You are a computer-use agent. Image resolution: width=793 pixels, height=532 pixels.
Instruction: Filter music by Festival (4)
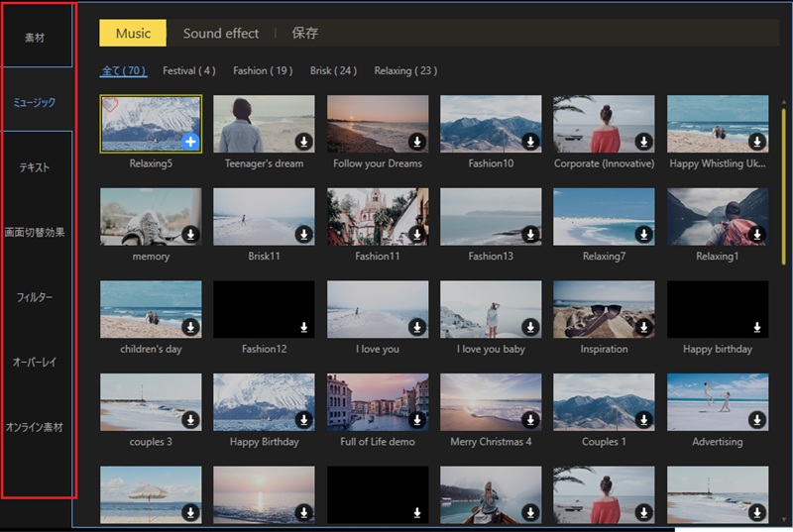(x=189, y=70)
